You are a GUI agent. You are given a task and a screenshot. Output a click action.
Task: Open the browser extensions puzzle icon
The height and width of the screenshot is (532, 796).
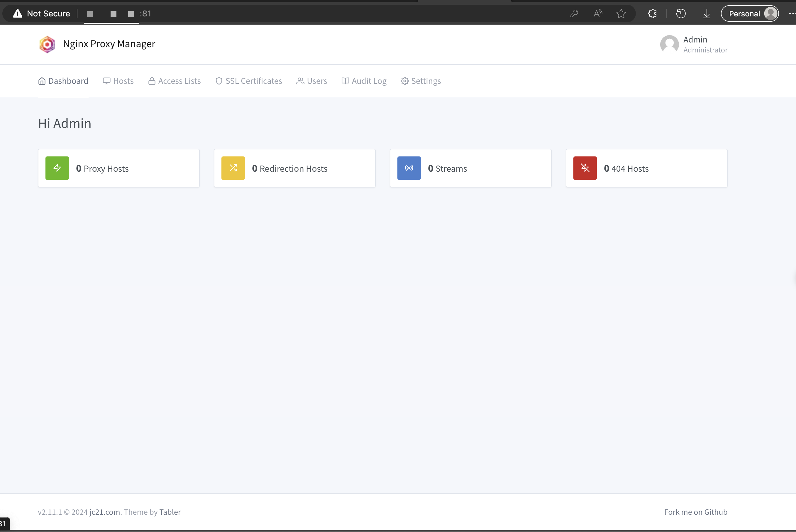[x=652, y=13]
